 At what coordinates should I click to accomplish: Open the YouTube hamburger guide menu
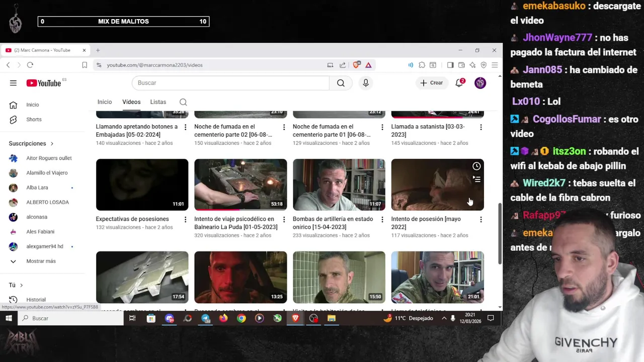[x=13, y=83]
